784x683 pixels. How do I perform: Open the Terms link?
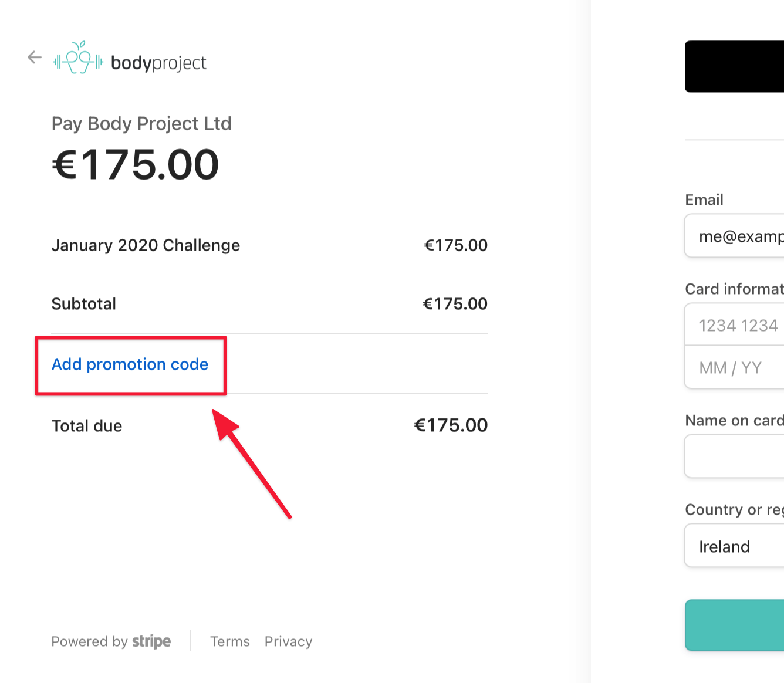click(230, 641)
